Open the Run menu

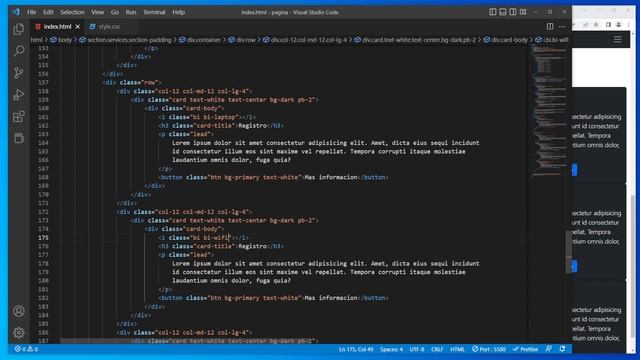131,12
